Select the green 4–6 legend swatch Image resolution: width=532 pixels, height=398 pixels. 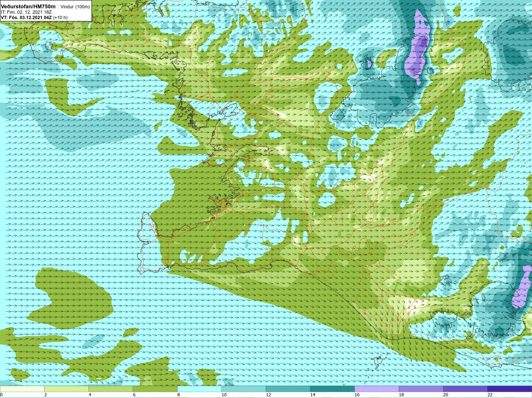pyautogui.click(x=111, y=389)
